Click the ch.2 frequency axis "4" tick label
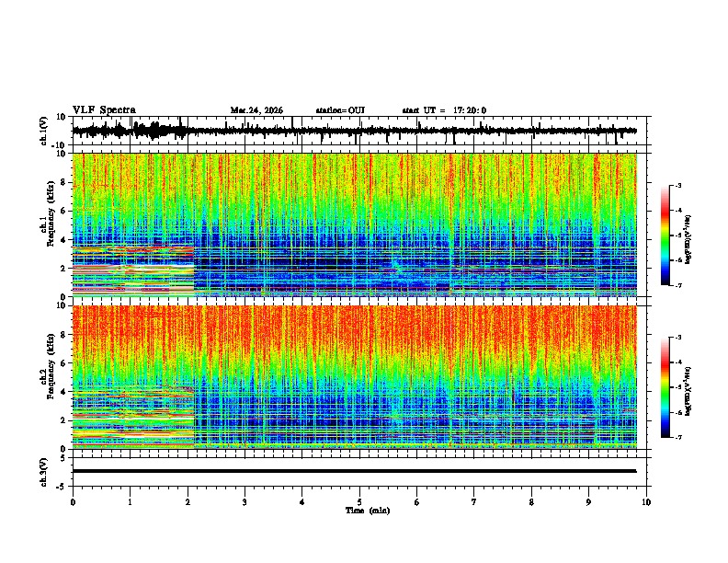This screenshot has width=728, height=563. click(64, 392)
